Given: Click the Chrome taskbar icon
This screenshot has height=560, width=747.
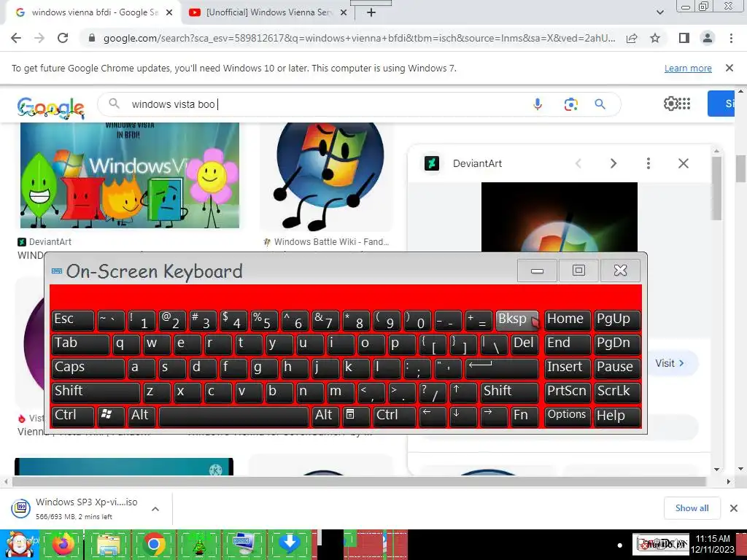Looking at the screenshot, I should pos(153,544).
